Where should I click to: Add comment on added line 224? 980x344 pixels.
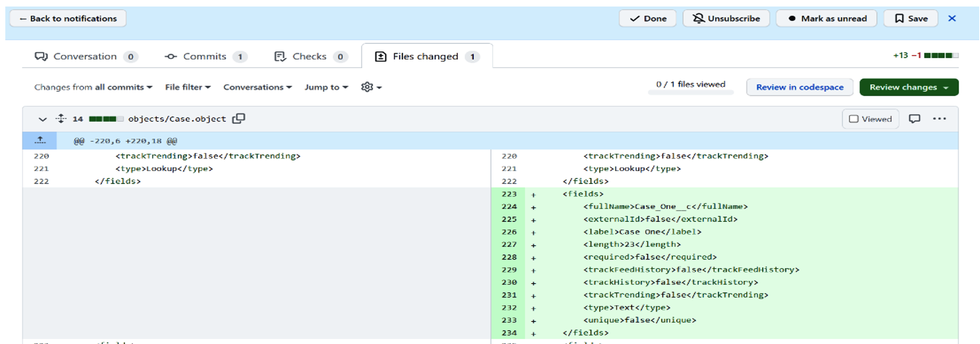click(x=533, y=207)
